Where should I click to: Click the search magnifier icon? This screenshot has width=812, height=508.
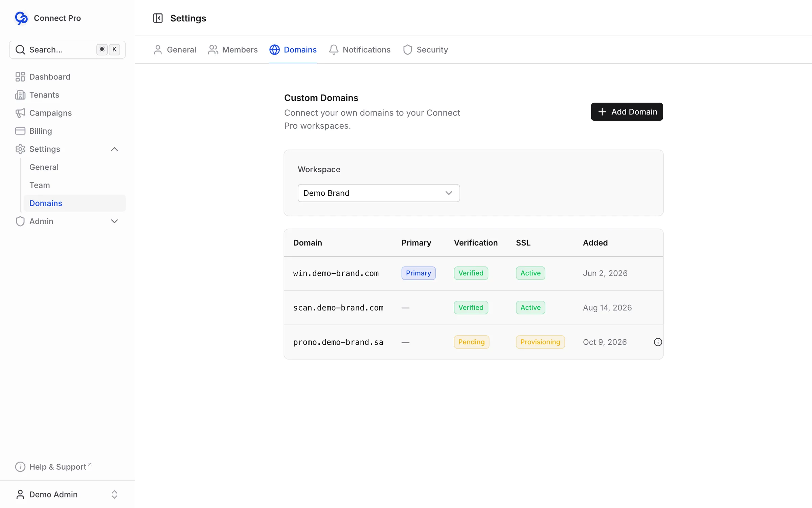(x=20, y=50)
